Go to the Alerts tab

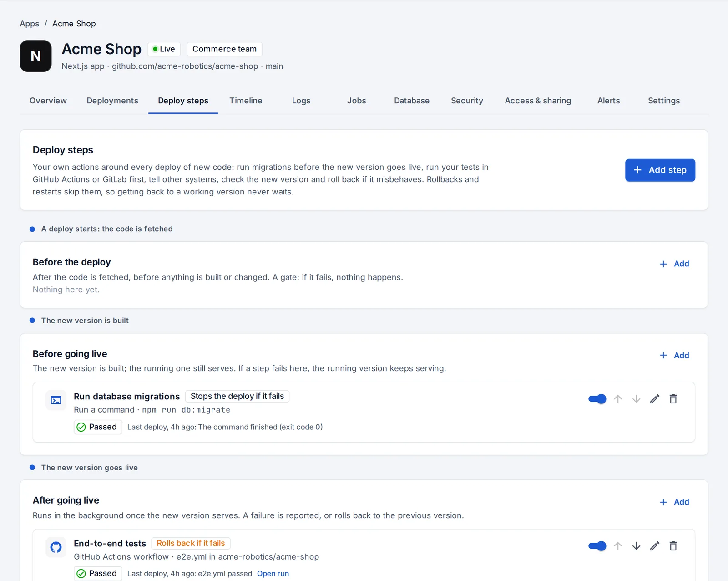coord(609,101)
